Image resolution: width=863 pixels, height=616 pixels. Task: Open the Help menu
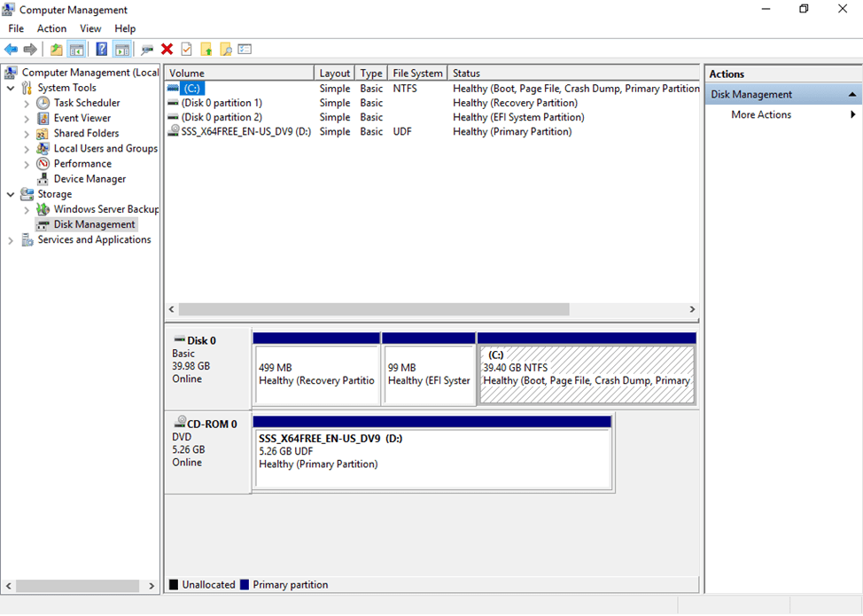tap(125, 28)
